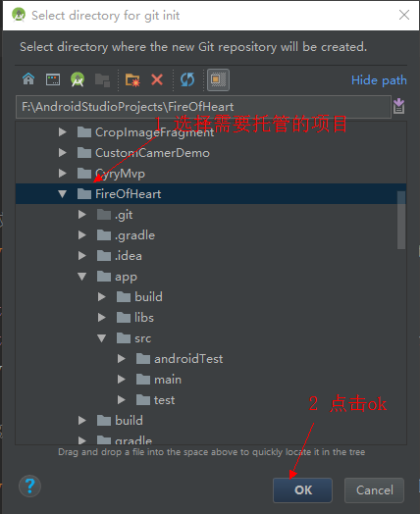Screen dimensions: 420x514
Task: Collapse the FireOfHeart folder
Action: point(62,194)
